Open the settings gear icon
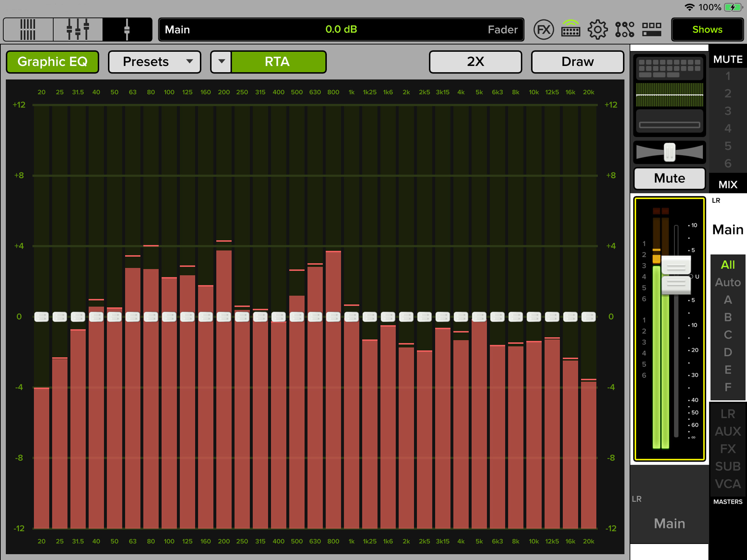This screenshot has height=560, width=747. coord(598,29)
